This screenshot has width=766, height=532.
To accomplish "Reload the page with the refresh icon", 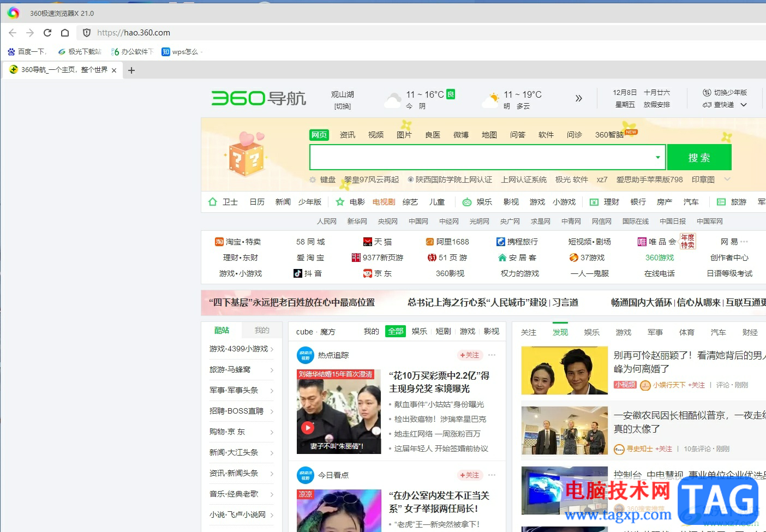I will (47, 33).
